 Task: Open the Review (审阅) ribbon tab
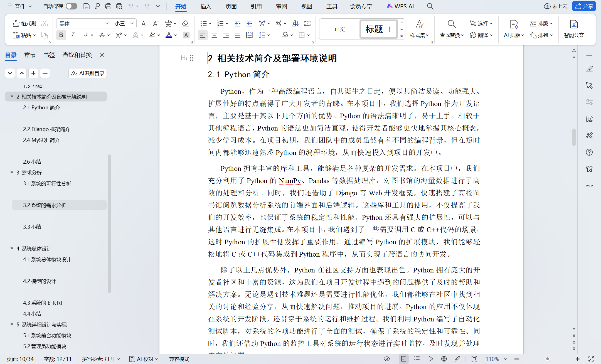coord(281,6)
